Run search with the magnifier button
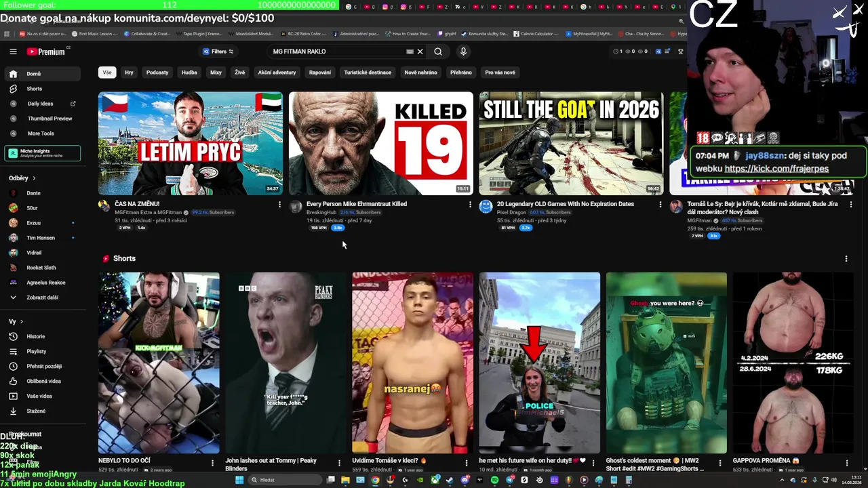868x488 pixels. tap(438, 52)
